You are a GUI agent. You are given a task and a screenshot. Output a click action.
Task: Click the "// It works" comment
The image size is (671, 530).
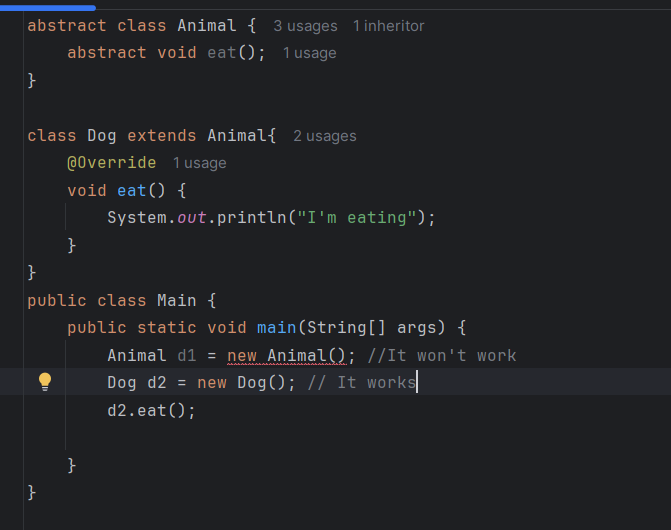point(362,383)
